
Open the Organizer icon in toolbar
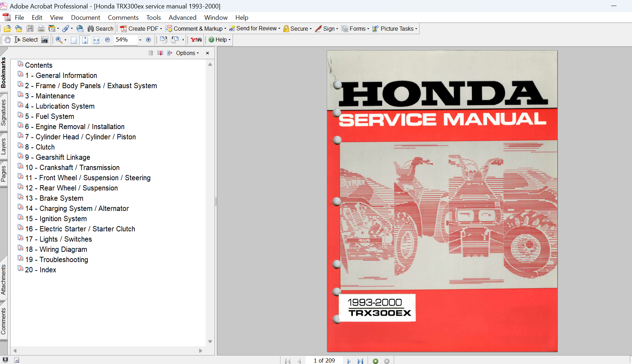[x=52, y=29]
